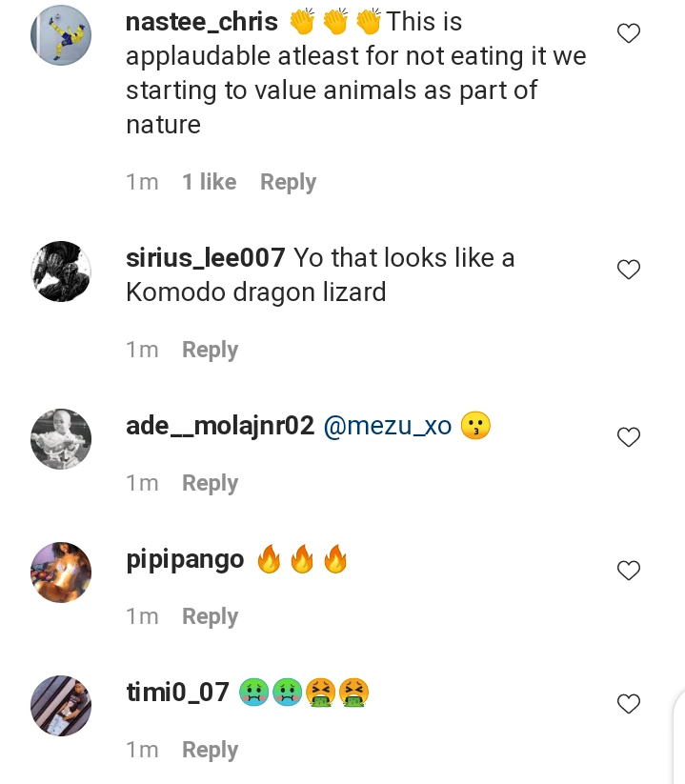Tap the heart on ade__molajnr02's comment
685x784 pixels.
628,438
